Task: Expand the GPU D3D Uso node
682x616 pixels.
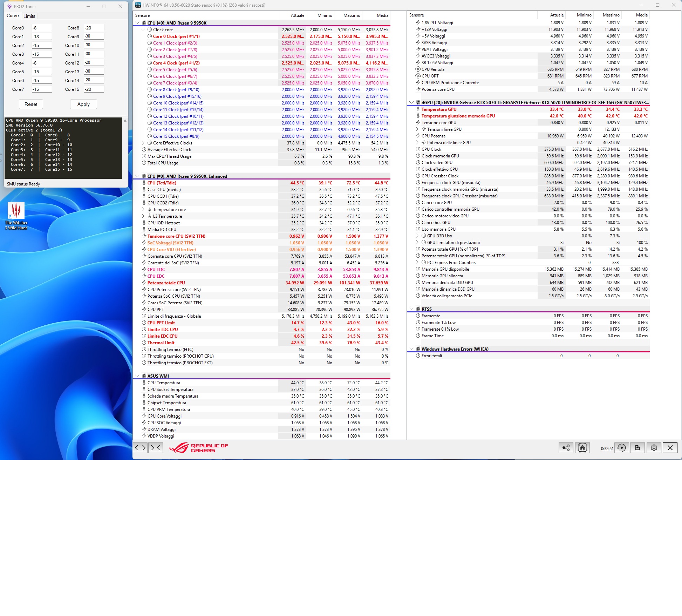Action: pyautogui.click(x=417, y=236)
